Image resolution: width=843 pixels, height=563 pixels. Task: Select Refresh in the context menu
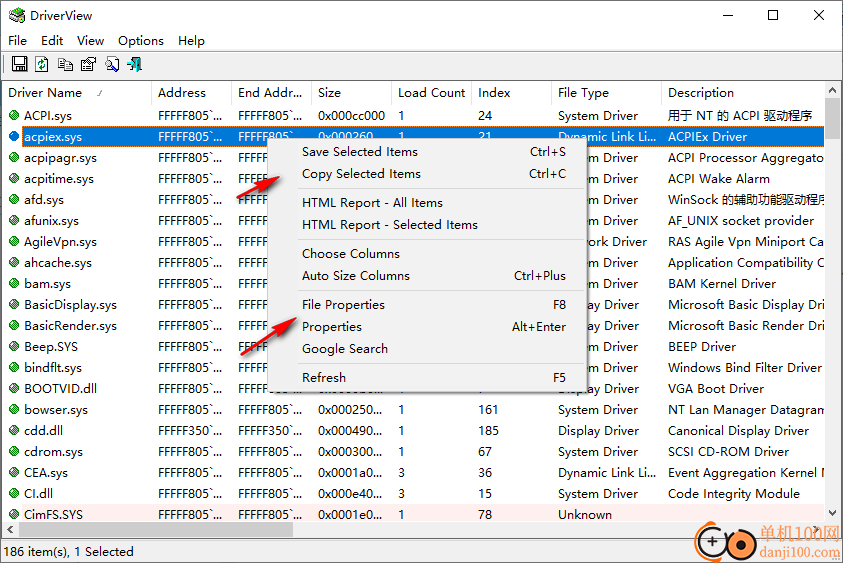coord(427,377)
